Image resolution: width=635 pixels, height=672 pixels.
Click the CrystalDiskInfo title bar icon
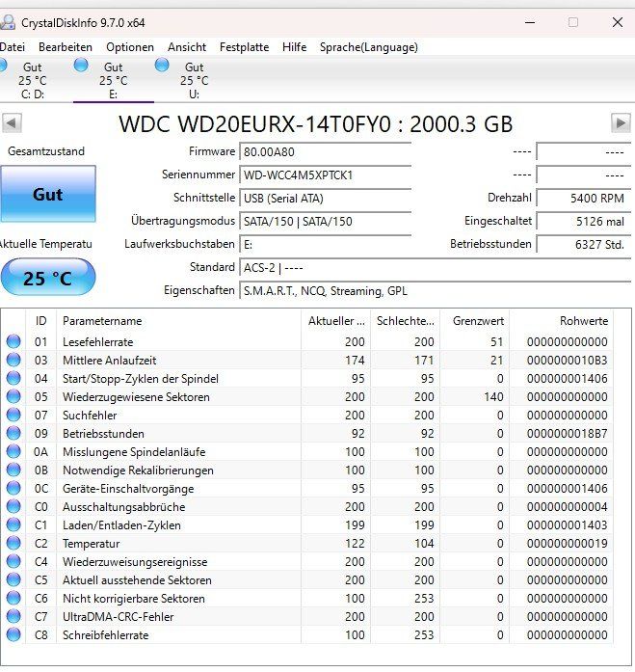coord(8,22)
